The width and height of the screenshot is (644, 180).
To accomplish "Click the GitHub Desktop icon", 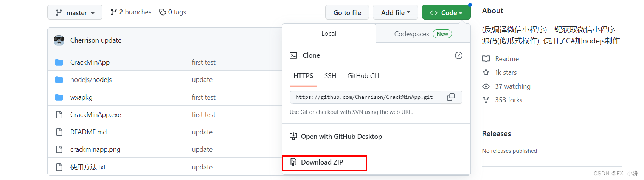I will 293,136.
